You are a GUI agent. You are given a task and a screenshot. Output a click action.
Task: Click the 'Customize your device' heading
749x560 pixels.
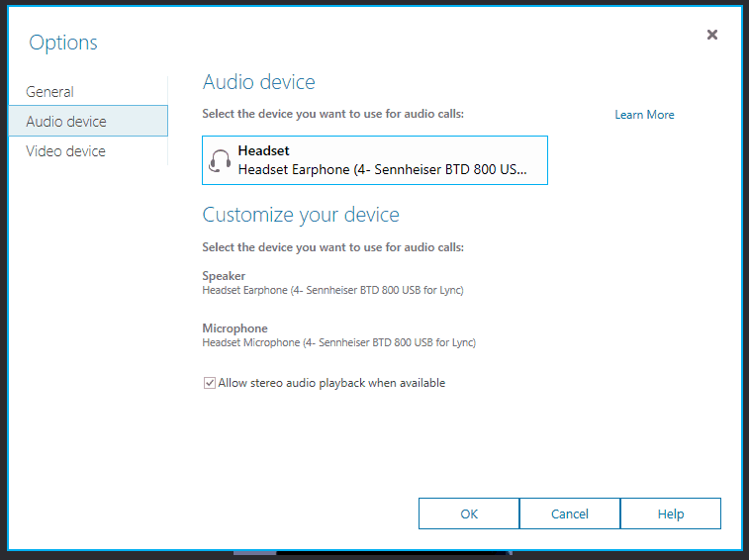[x=301, y=215]
